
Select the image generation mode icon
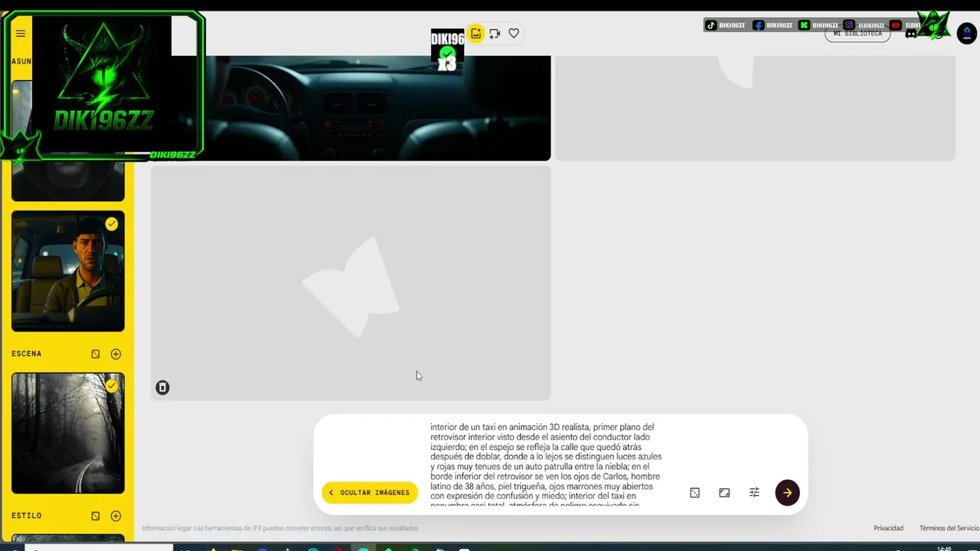[x=476, y=34]
